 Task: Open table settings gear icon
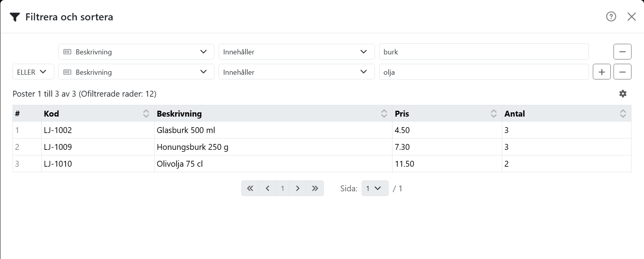pyautogui.click(x=623, y=94)
